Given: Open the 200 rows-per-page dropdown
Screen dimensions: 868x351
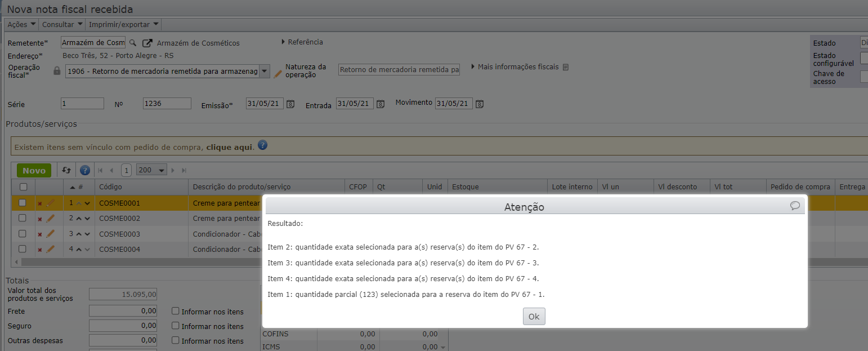Looking at the screenshot, I should click(151, 170).
